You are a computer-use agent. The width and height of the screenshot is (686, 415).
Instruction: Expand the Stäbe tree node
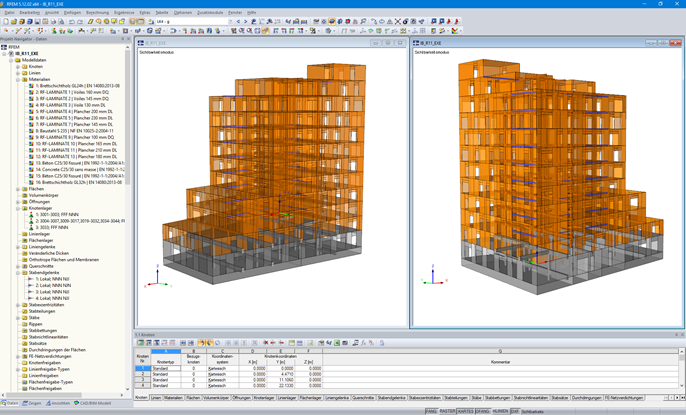pos(18,317)
